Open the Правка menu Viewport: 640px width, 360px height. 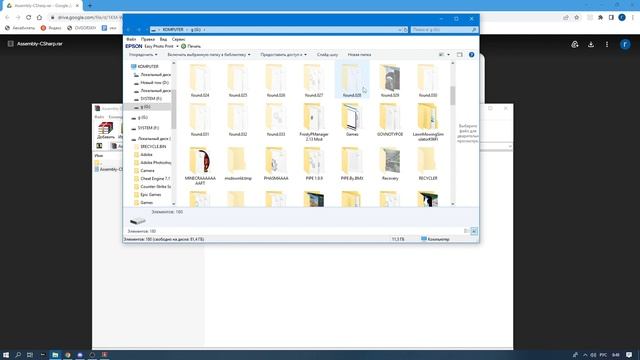click(148, 39)
